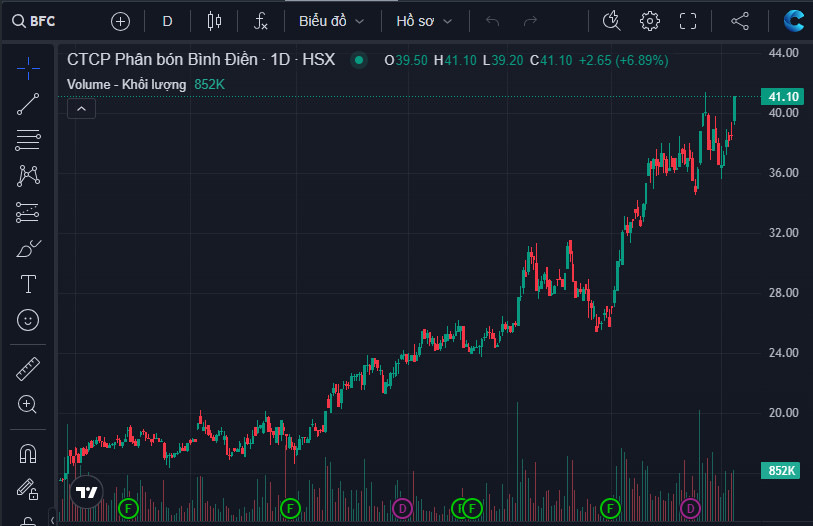
Task: Choose the chart patterns drawing tool
Action: coord(28,176)
